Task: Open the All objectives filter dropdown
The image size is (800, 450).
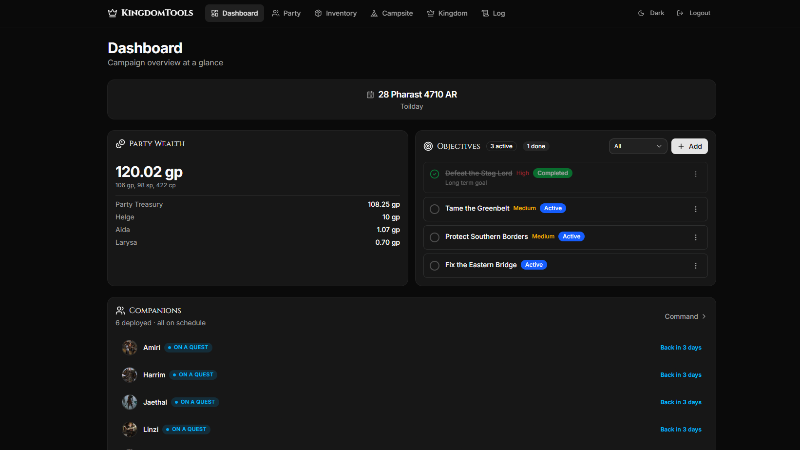Action: 638,146
